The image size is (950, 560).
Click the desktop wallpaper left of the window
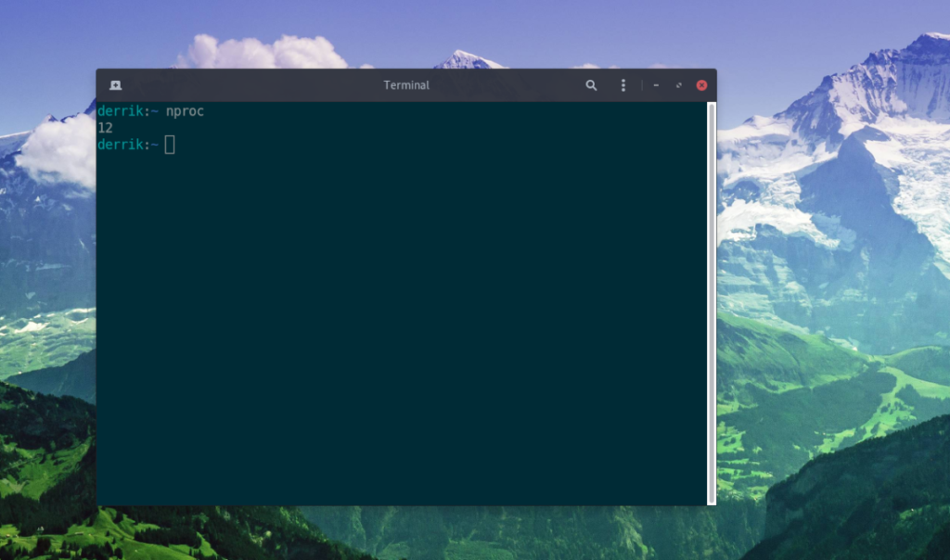pyautogui.click(x=46, y=278)
